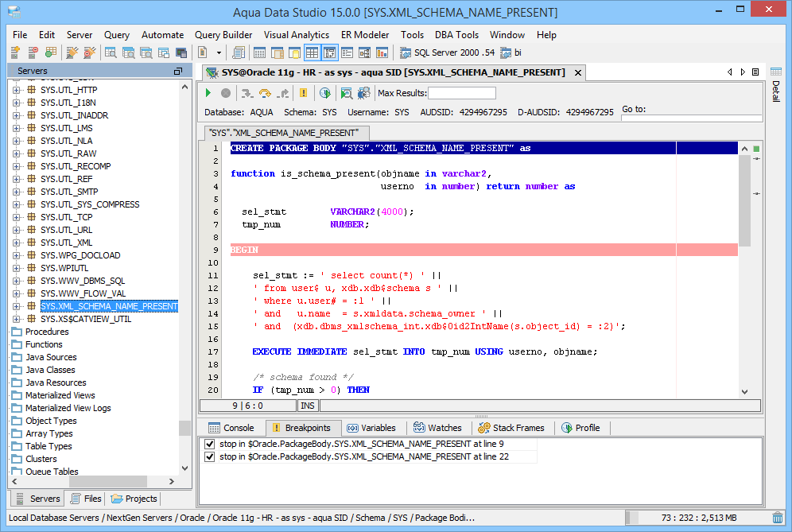Open the dark console window toolbar icon
This screenshot has width=792, height=532.
(x=181, y=52)
